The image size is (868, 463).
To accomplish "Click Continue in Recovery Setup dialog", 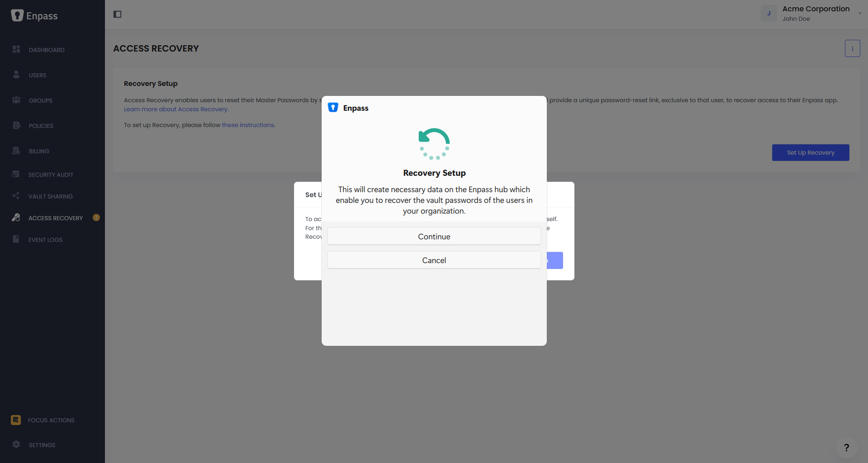I will (x=434, y=236).
